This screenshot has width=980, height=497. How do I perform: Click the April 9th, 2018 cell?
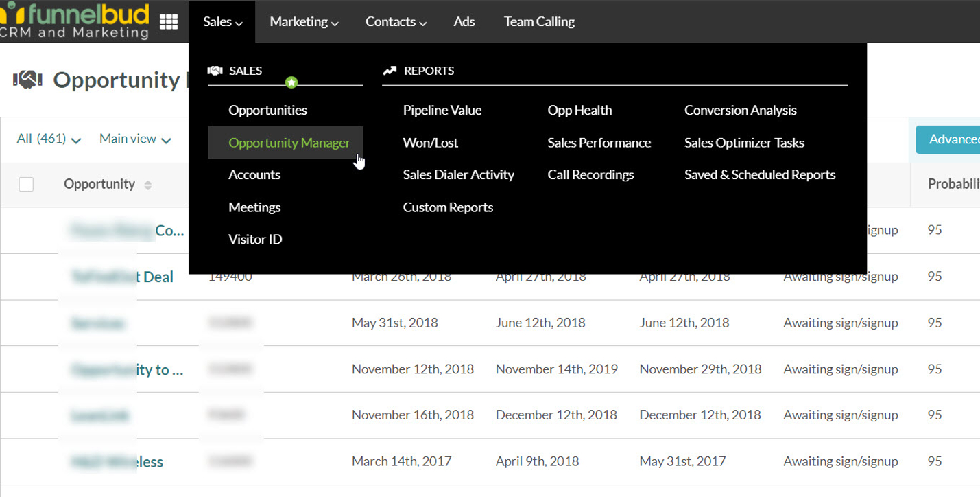coord(537,461)
